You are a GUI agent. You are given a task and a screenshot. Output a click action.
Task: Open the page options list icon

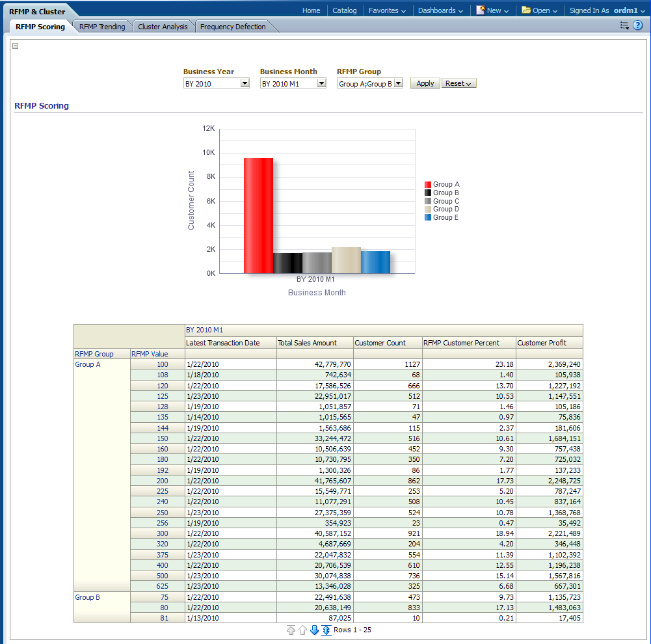(x=624, y=25)
